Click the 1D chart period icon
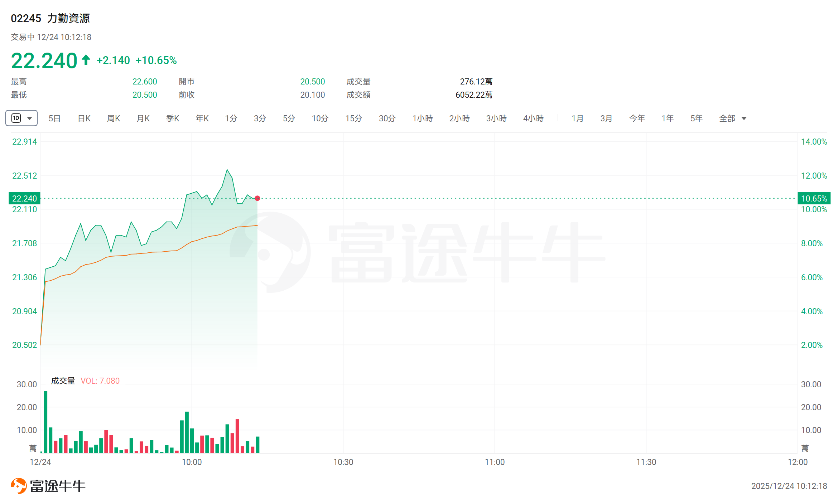838x504 pixels. pyautogui.click(x=16, y=118)
